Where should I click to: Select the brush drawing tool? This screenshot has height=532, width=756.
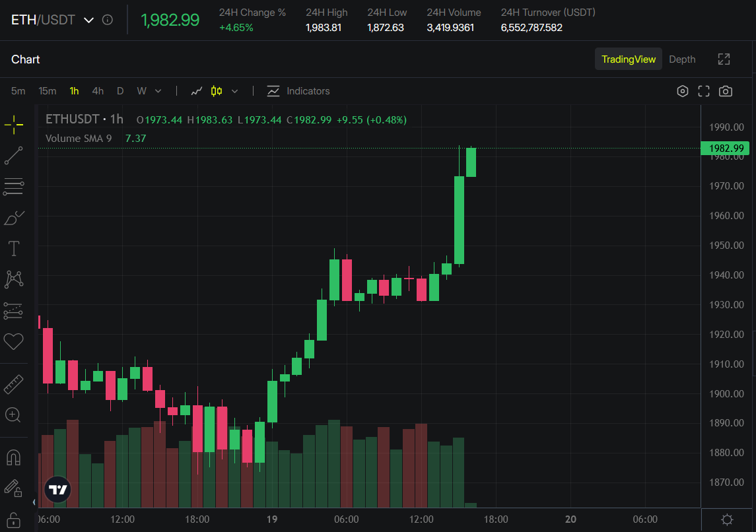(13, 218)
